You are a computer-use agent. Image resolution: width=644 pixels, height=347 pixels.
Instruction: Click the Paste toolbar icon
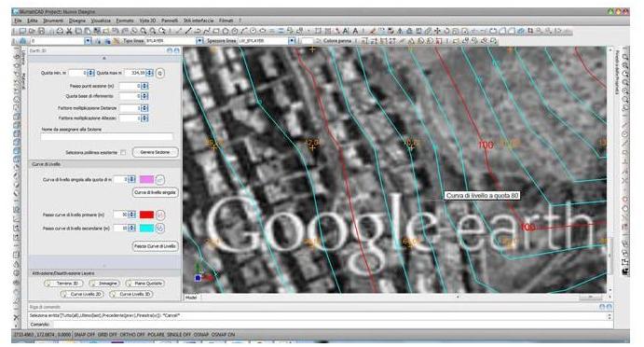[87, 31]
